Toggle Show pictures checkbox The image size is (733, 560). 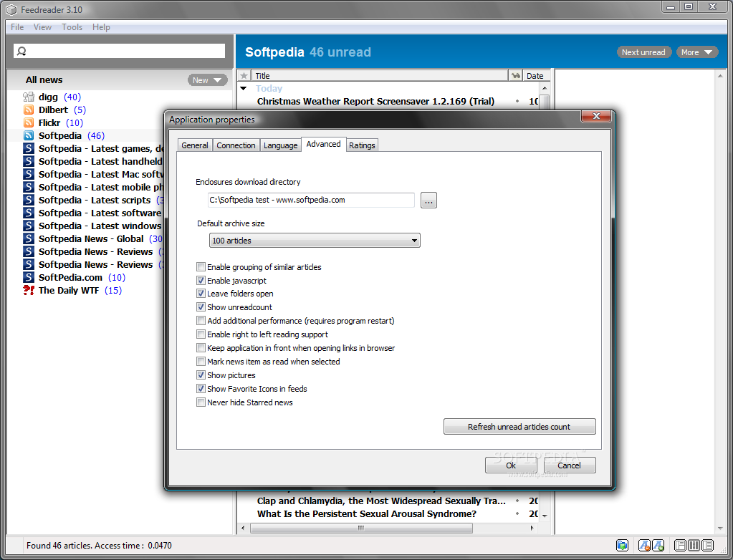click(x=201, y=375)
